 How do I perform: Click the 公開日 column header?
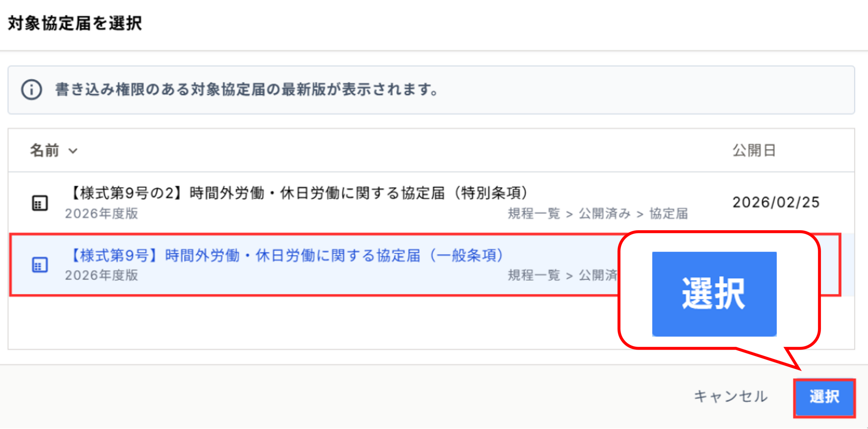click(x=754, y=150)
